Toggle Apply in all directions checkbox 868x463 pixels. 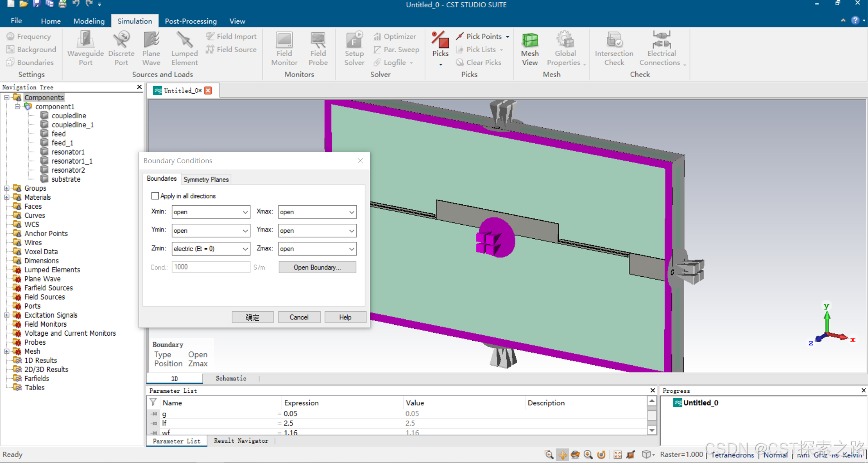[x=155, y=196]
